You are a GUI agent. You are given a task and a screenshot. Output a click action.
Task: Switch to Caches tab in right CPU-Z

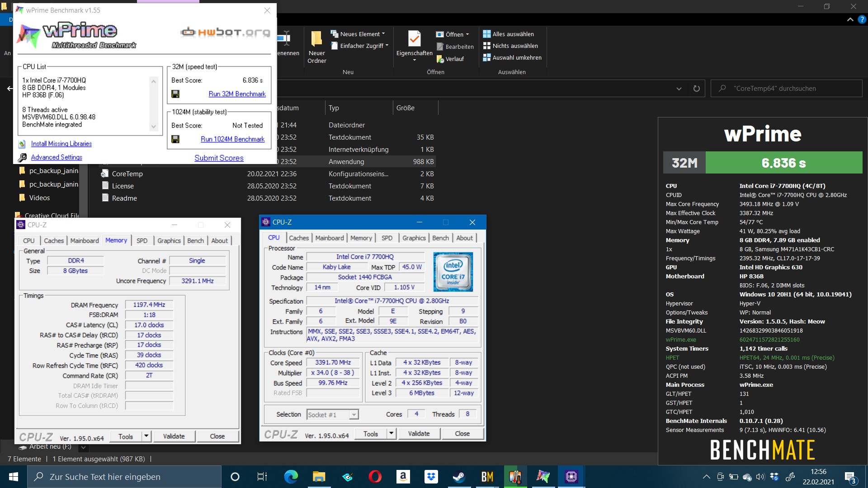coord(299,238)
